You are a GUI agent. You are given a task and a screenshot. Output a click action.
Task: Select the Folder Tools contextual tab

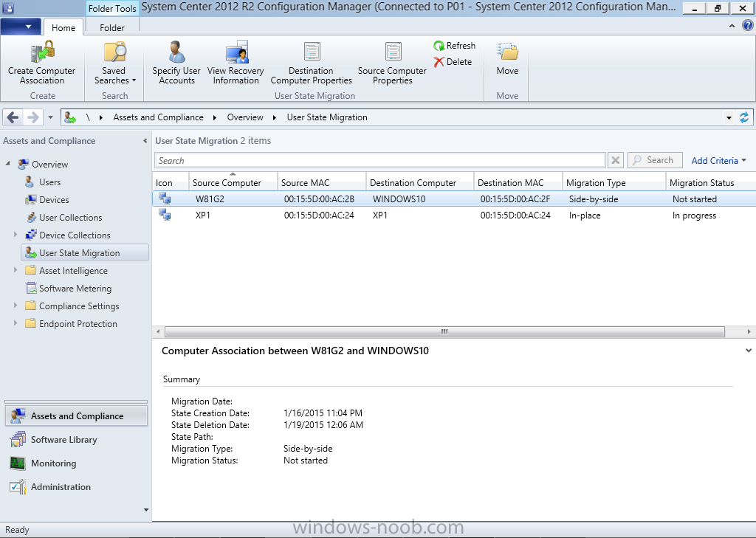(112, 9)
